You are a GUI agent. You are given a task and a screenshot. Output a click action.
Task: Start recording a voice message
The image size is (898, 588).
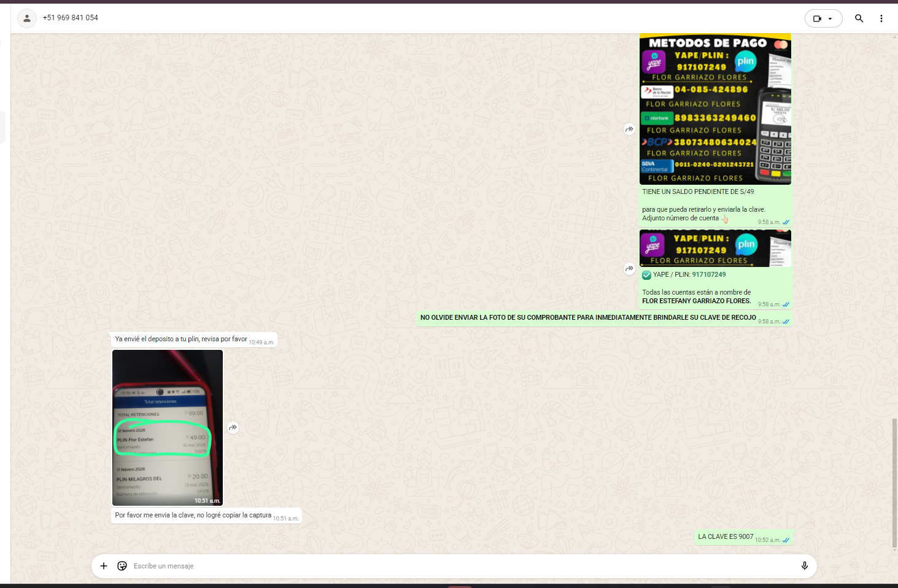point(804,566)
